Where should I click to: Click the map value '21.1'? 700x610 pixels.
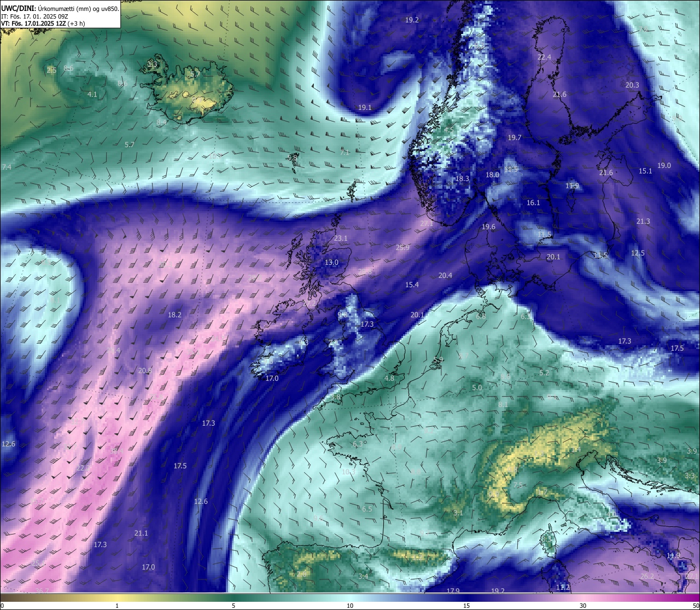(141, 533)
